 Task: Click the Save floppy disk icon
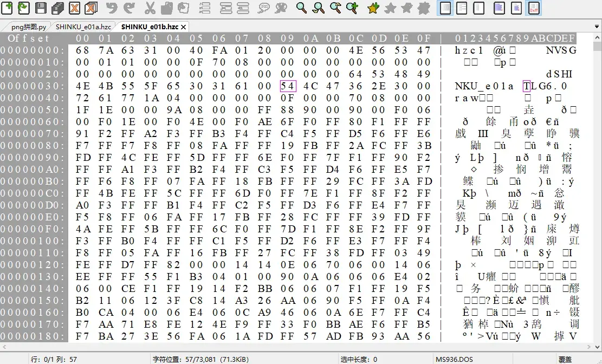[x=41, y=8]
